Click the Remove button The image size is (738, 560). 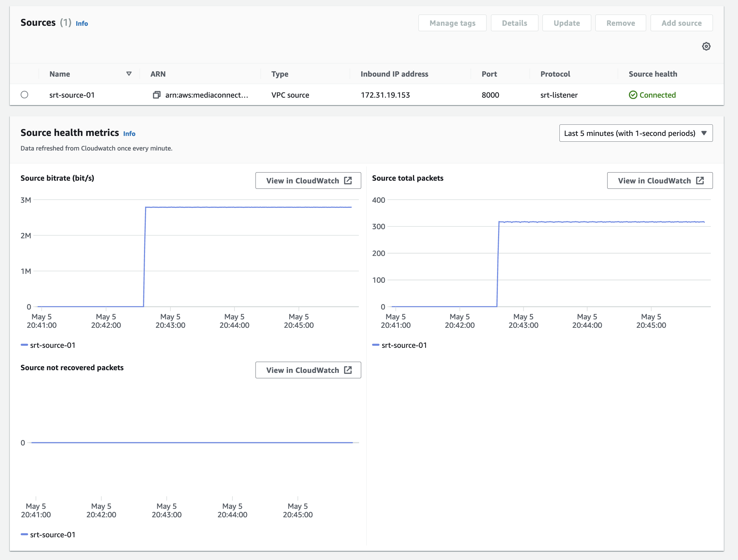[x=620, y=23]
